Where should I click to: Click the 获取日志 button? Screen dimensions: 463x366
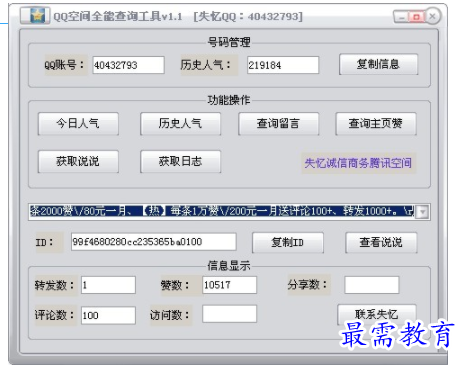click(x=180, y=162)
